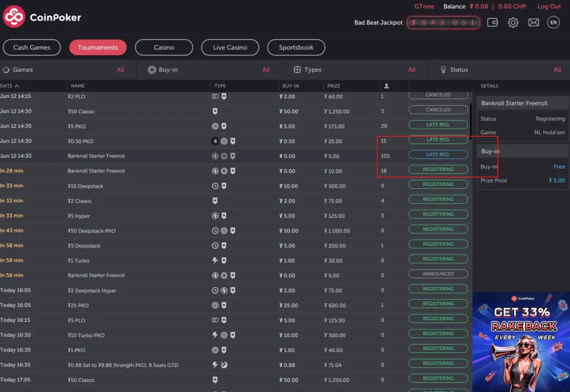Click the lightning icon in the ₮1 Turbo row
The image size is (570, 392).
215,261
